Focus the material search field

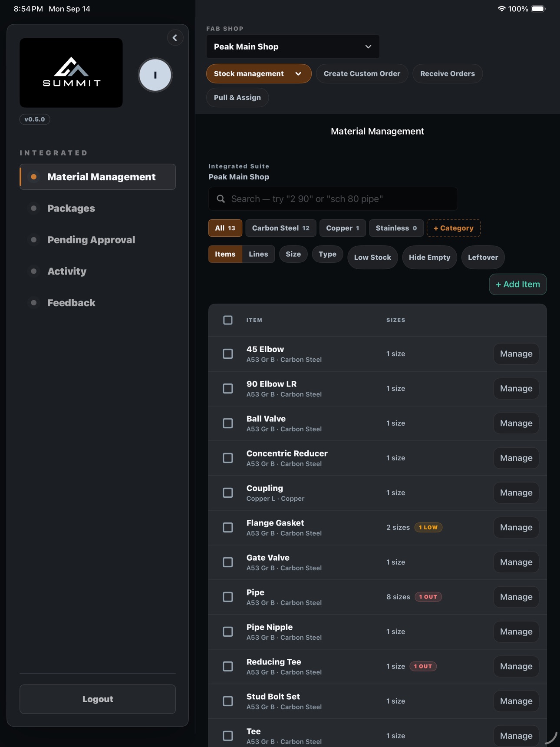click(333, 199)
